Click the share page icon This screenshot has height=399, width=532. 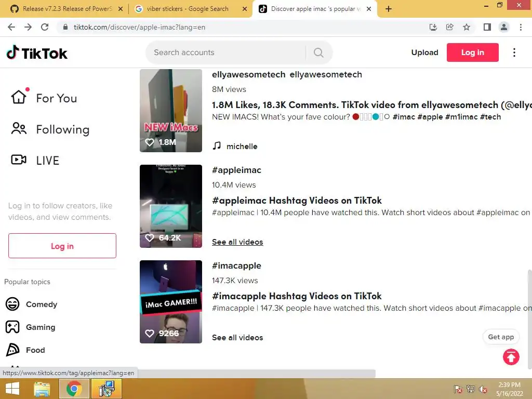click(449, 27)
